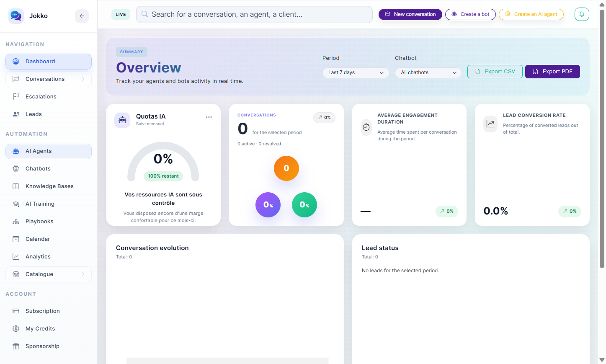This screenshot has height=364, width=606.
Task: Click the Quotas IA robot icon
Action: coord(122,120)
